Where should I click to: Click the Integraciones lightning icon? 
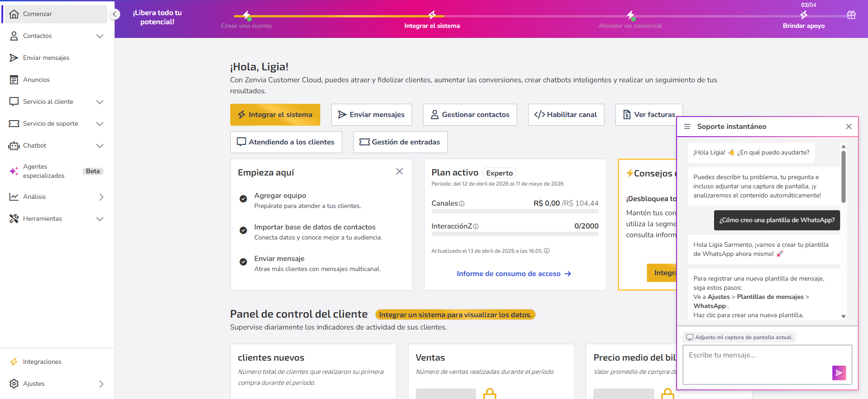coord(14,362)
